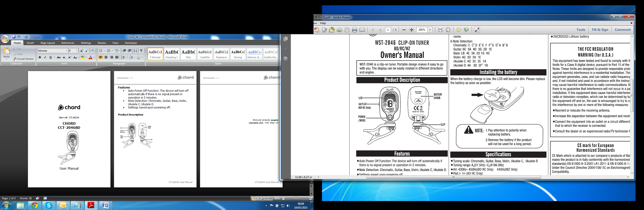Open the borders dropdown
The width and height of the screenshot is (644, 210).
[x=142, y=58]
